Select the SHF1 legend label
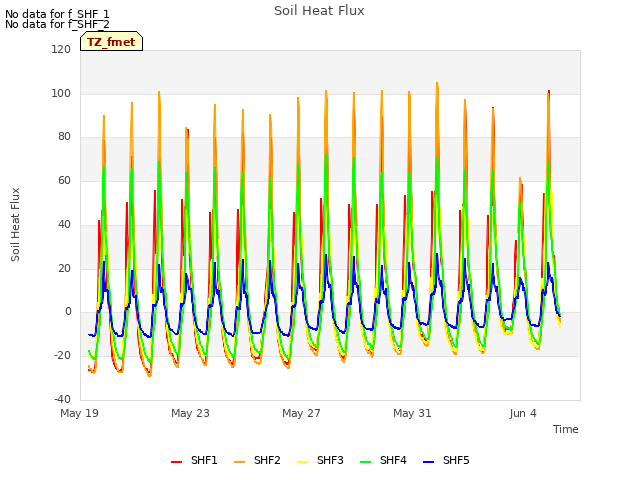The width and height of the screenshot is (640, 480). tap(204, 460)
